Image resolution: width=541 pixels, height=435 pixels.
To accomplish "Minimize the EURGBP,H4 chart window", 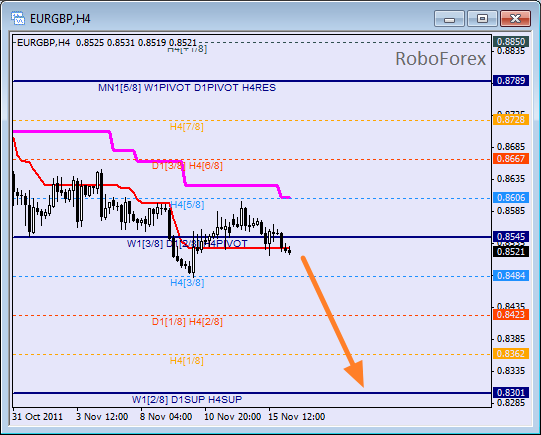I will click(x=449, y=19).
